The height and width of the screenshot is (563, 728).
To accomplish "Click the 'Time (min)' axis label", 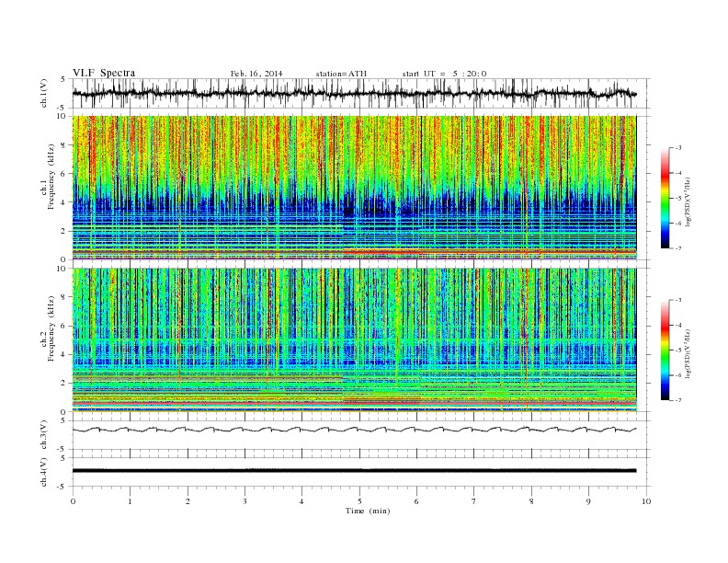I will [368, 511].
